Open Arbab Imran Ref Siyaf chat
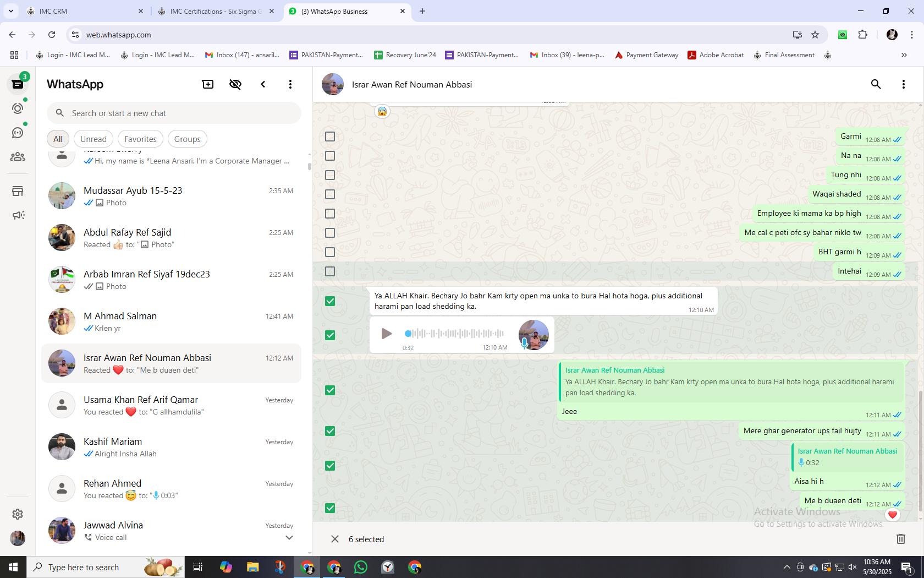The height and width of the screenshot is (578, 924). [x=171, y=280]
